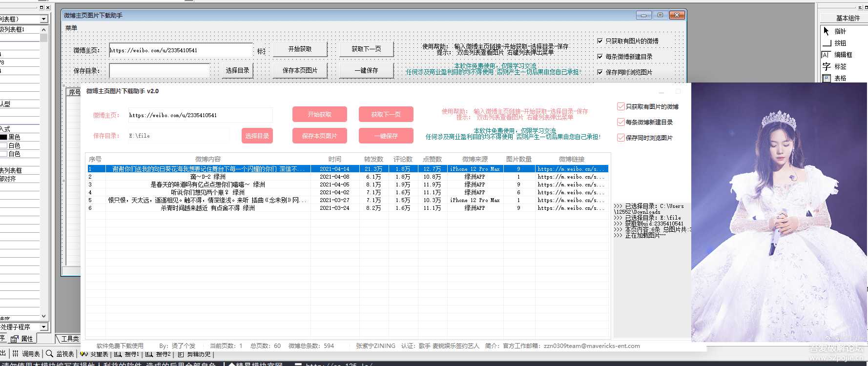Open the component selector dropdown at top-left
Screen dimensions: 868x366
[44, 19]
